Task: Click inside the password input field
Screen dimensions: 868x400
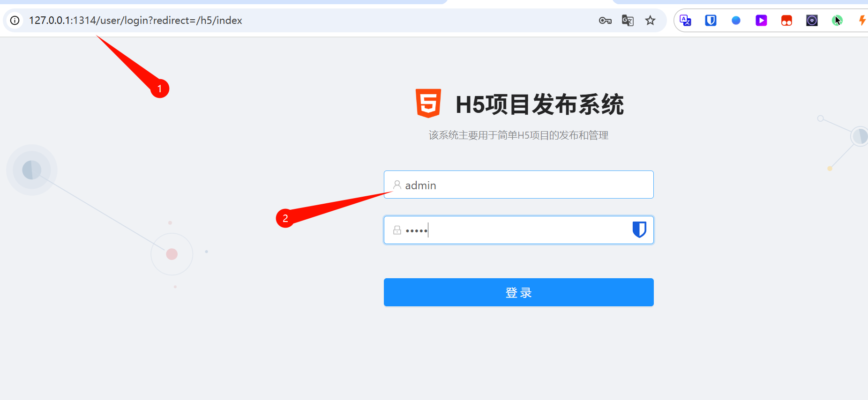Action: click(518, 230)
